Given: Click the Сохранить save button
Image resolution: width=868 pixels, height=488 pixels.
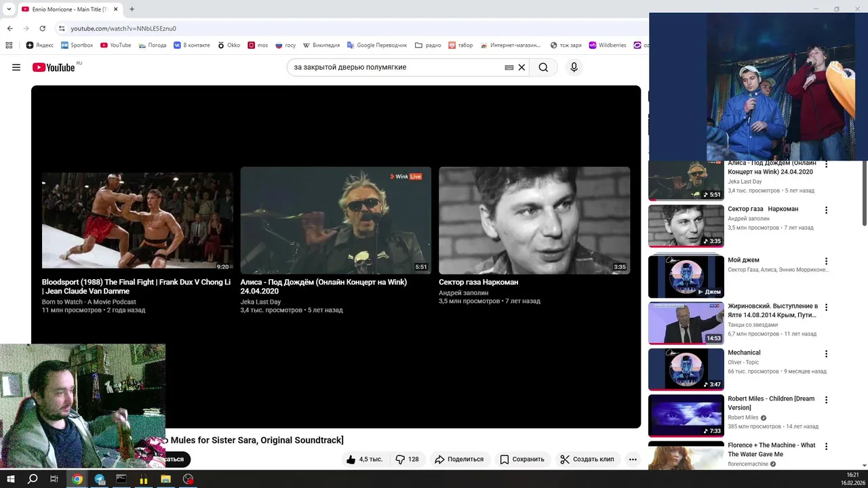Looking at the screenshot, I should click(x=521, y=459).
